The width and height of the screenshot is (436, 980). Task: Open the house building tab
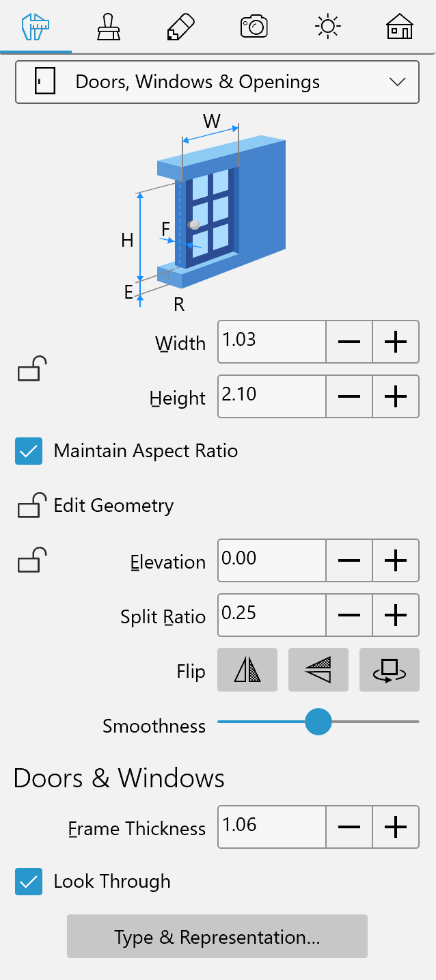click(400, 27)
